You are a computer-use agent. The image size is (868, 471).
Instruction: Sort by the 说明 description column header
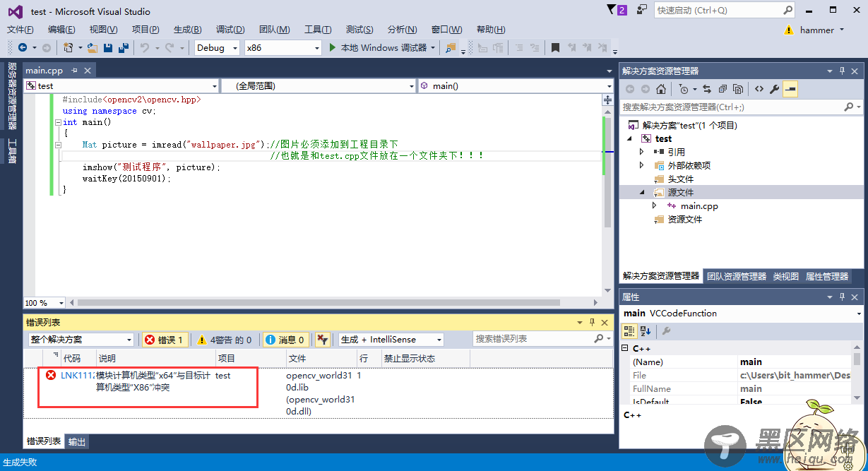(155, 359)
